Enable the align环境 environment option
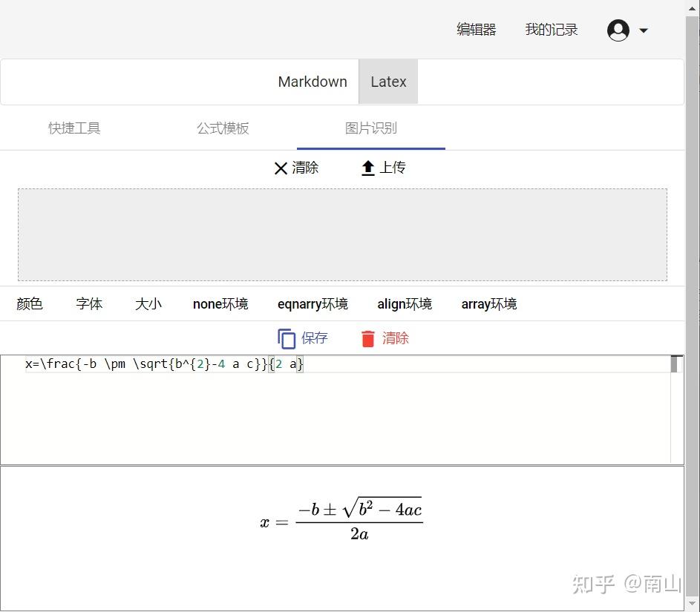 405,303
